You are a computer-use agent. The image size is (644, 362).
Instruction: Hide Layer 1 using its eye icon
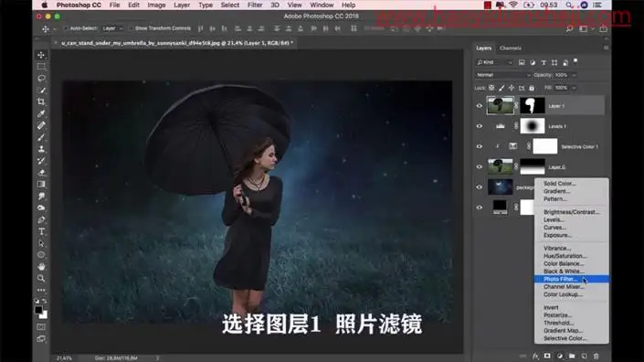[x=479, y=106]
